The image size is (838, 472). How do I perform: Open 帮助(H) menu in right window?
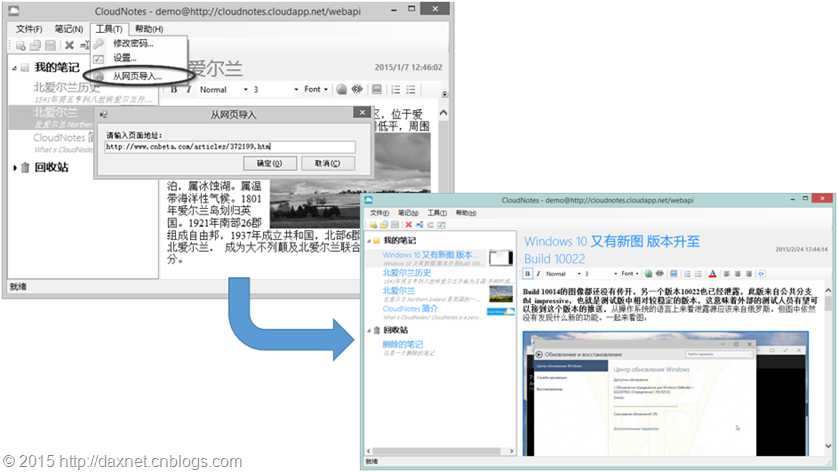point(465,213)
